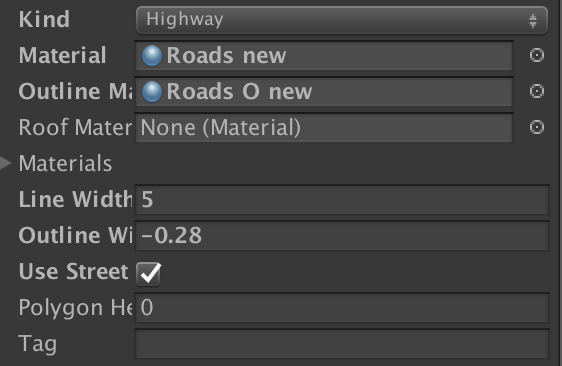Screen dimensions: 562x366
Task: Click the Polygon Height property label
Action: tap(75, 308)
